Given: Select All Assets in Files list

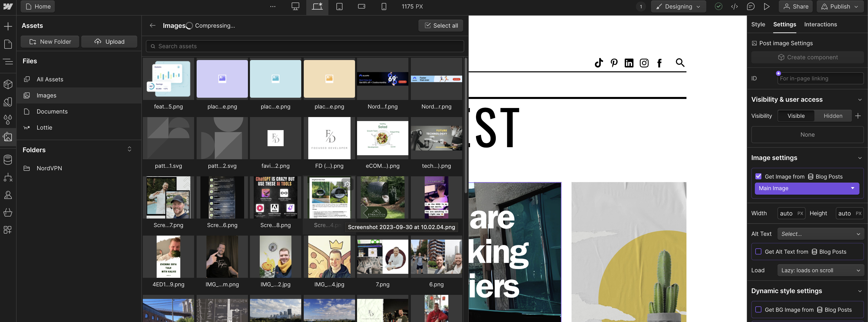Looking at the screenshot, I should coord(79,79).
